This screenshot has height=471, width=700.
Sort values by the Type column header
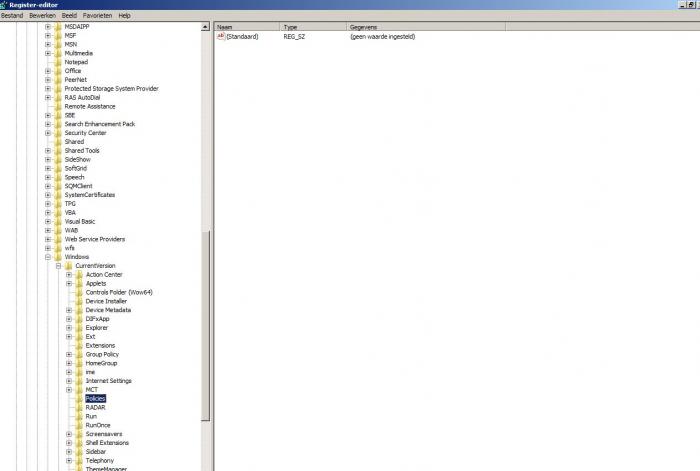(x=313, y=27)
